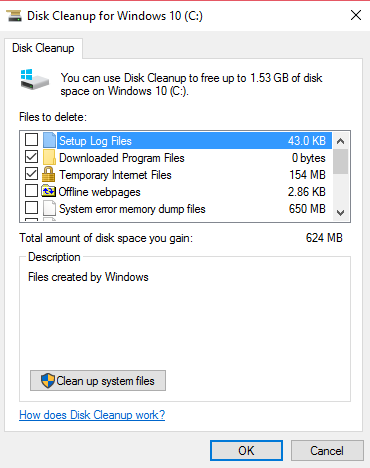Click the Temporary Internet Files padlock icon

pyautogui.click(x=49, y=174)
